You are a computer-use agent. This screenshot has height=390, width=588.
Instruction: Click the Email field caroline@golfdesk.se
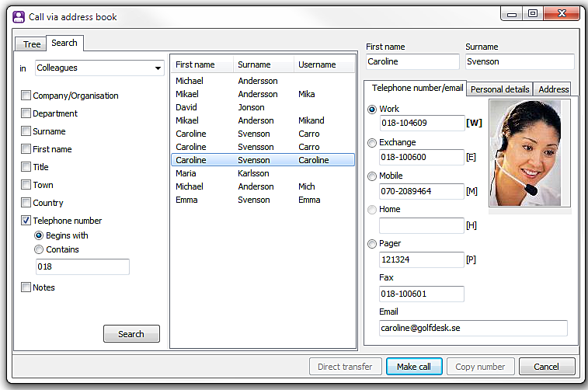coord(473,328)
